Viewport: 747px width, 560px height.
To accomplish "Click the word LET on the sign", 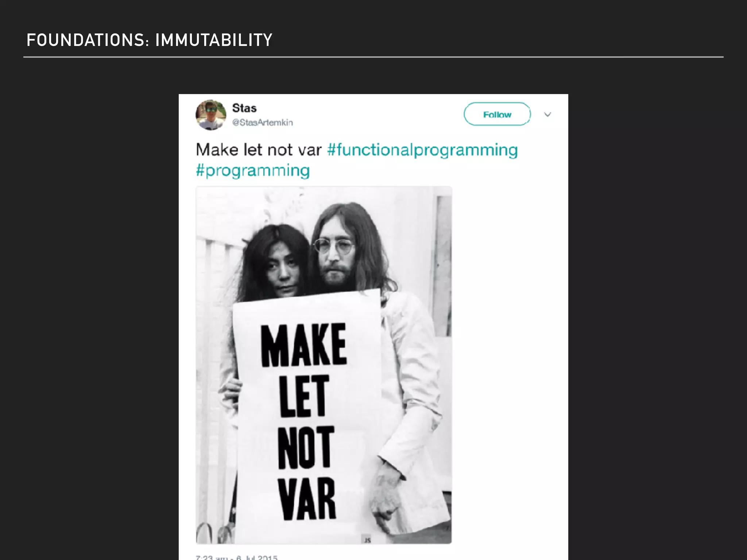I will click(303, 396).
